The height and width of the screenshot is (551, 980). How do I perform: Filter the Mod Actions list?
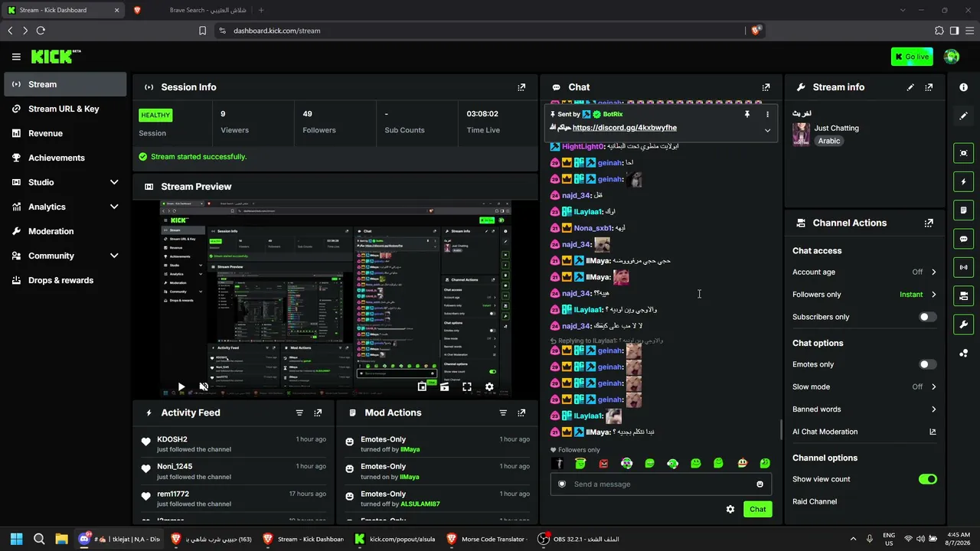[x=503, y=412]
